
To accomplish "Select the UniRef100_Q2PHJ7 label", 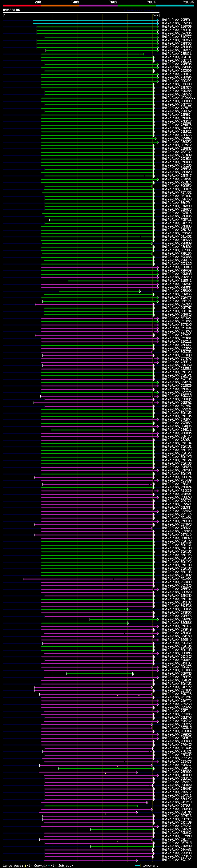I will [x=177, y=74].
